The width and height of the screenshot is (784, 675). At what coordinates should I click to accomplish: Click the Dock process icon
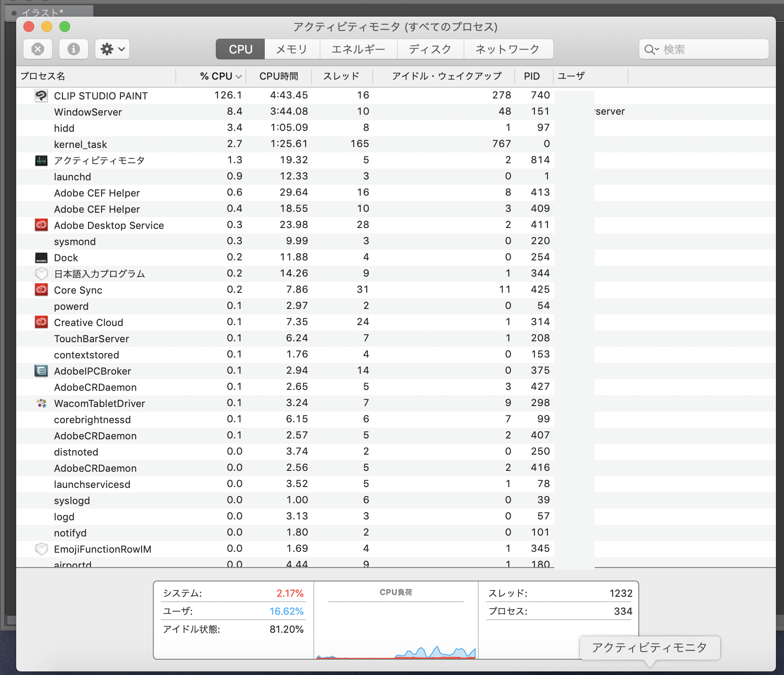tap(41, 258)
